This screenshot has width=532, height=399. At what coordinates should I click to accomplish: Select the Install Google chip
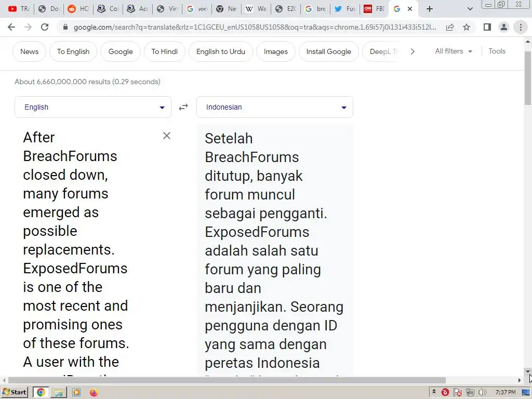coord(328,51)
